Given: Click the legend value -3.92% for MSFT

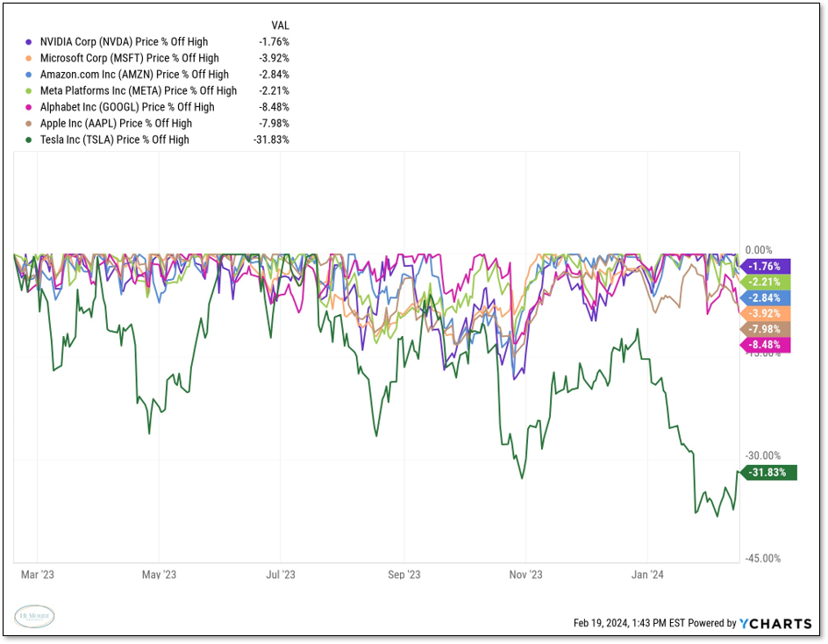Looking at the screenshot, I should click(274, 58).
